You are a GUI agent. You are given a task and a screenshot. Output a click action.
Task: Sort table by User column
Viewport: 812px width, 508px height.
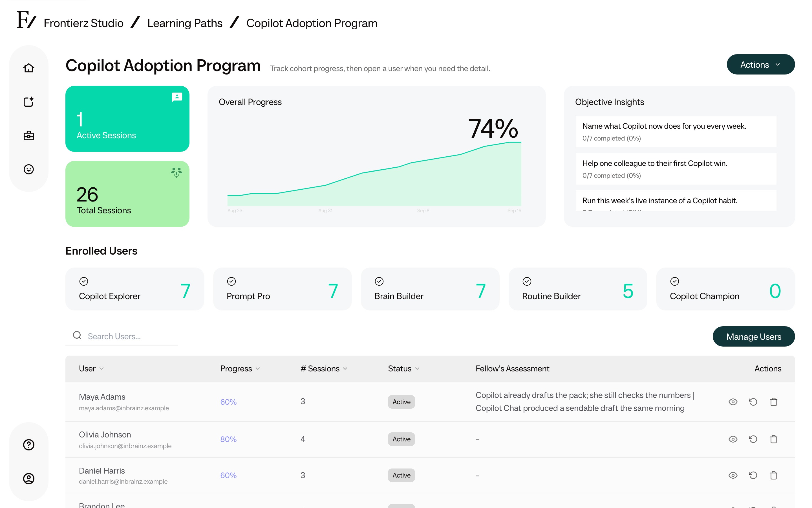pyautogui.click(x=91, y=369)
